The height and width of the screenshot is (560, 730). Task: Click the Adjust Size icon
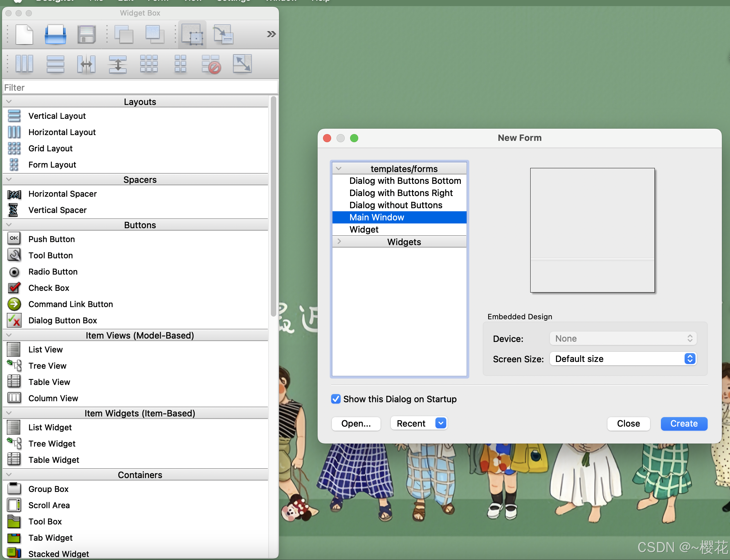[242, 64]
